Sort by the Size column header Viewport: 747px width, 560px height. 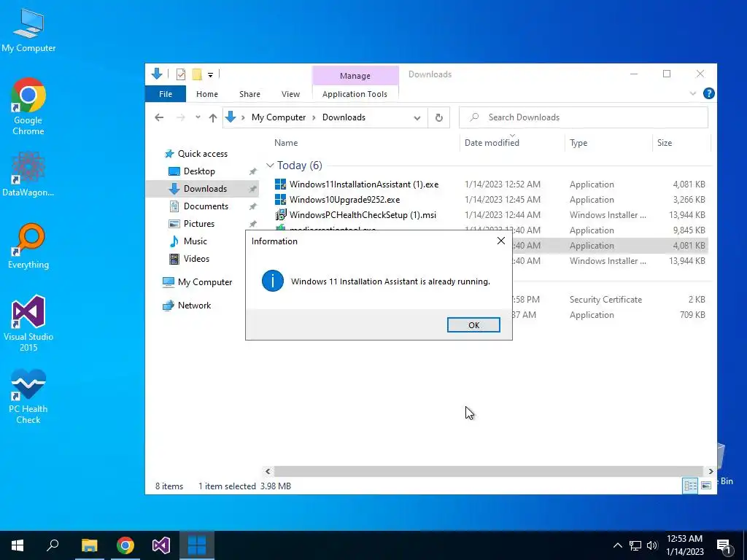point(664,143)
